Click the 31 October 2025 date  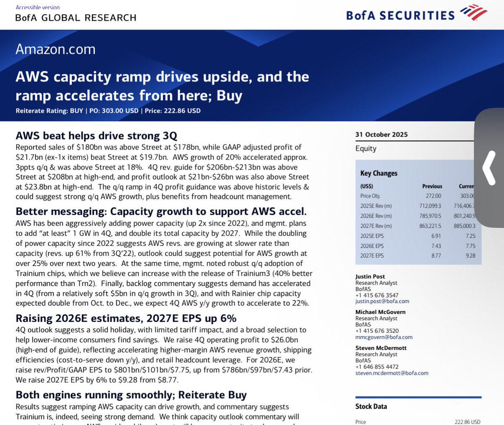(381, 134)
